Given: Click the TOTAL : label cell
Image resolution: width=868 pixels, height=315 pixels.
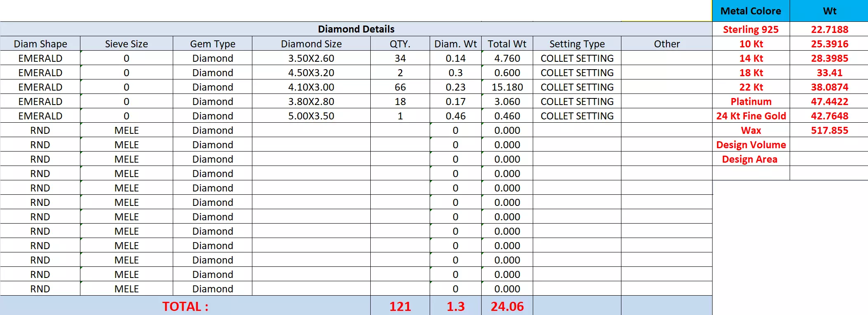Looking at the screenshot, I should click(185, 306).
